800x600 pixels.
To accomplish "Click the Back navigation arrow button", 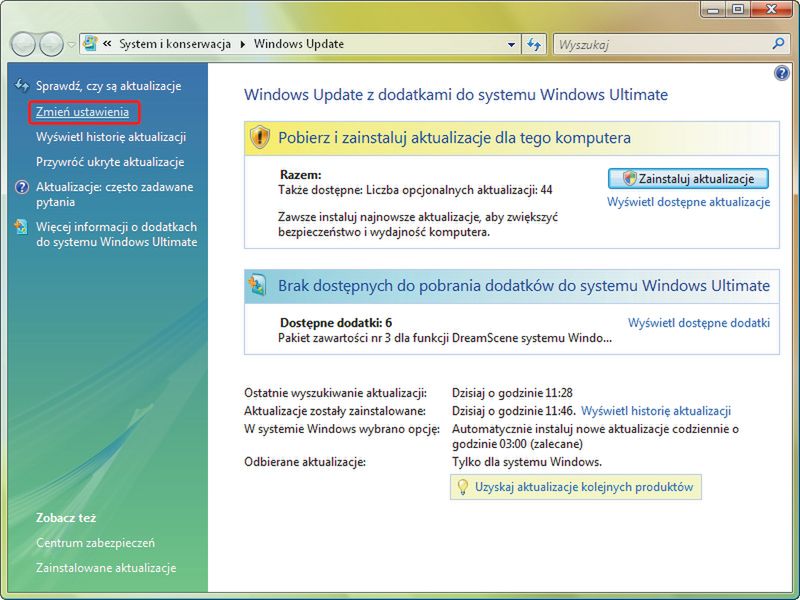I will click(22, 44).
